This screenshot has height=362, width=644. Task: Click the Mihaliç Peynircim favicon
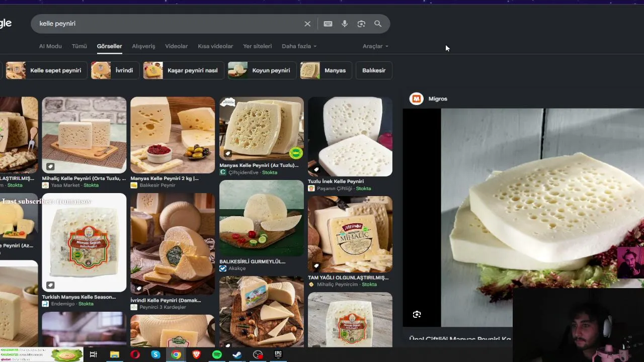311,285
